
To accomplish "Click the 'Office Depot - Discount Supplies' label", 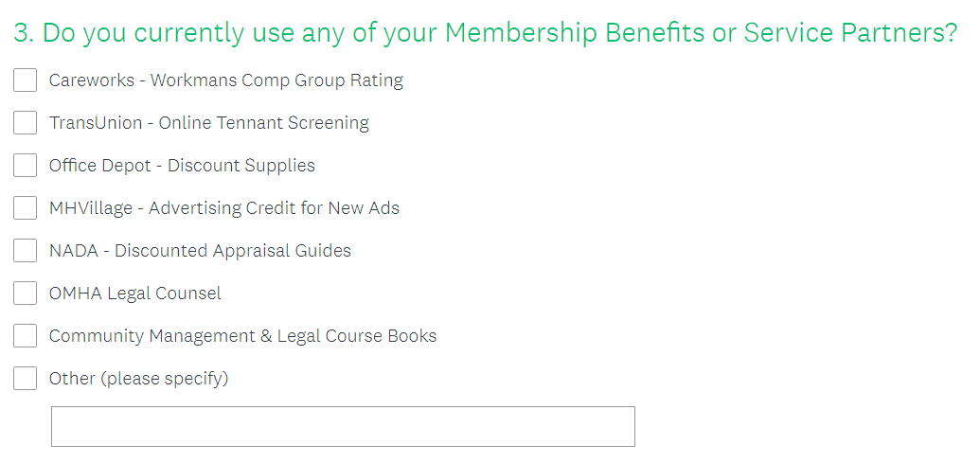I will coord(182,166).
